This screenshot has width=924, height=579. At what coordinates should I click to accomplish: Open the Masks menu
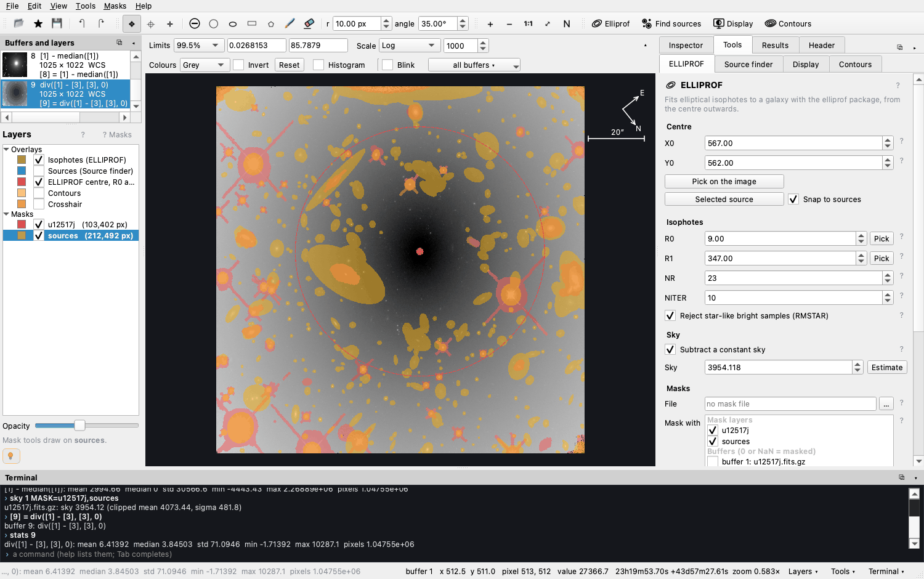pyautogui.click(x=115, y=6)
